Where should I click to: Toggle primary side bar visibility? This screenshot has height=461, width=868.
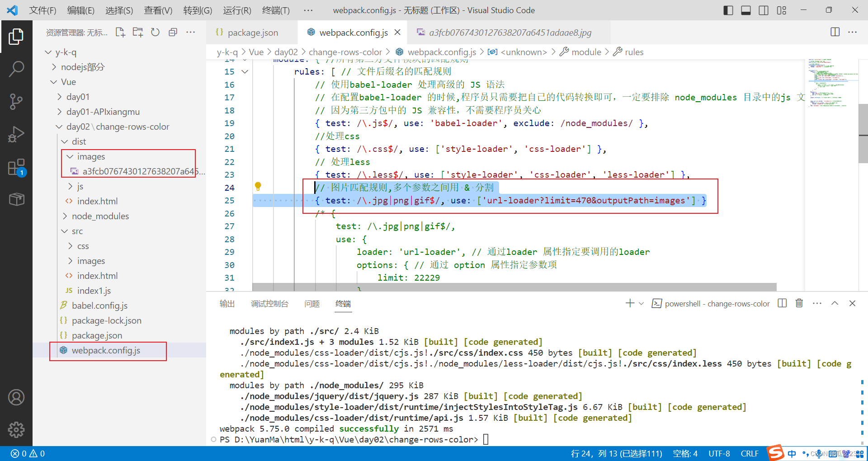(728, 10)
